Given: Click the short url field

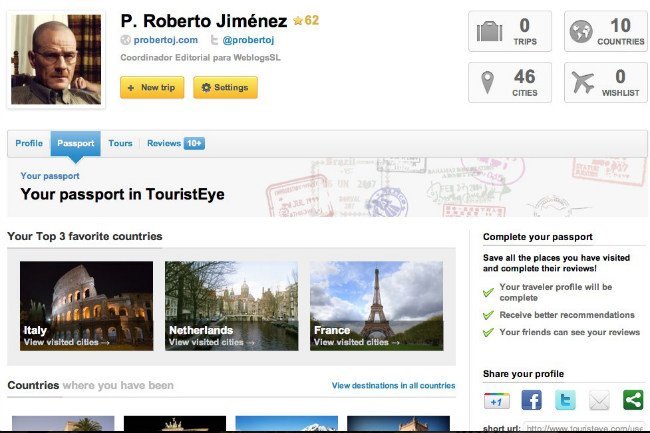Looking at the screenshot, I should 585,427.
